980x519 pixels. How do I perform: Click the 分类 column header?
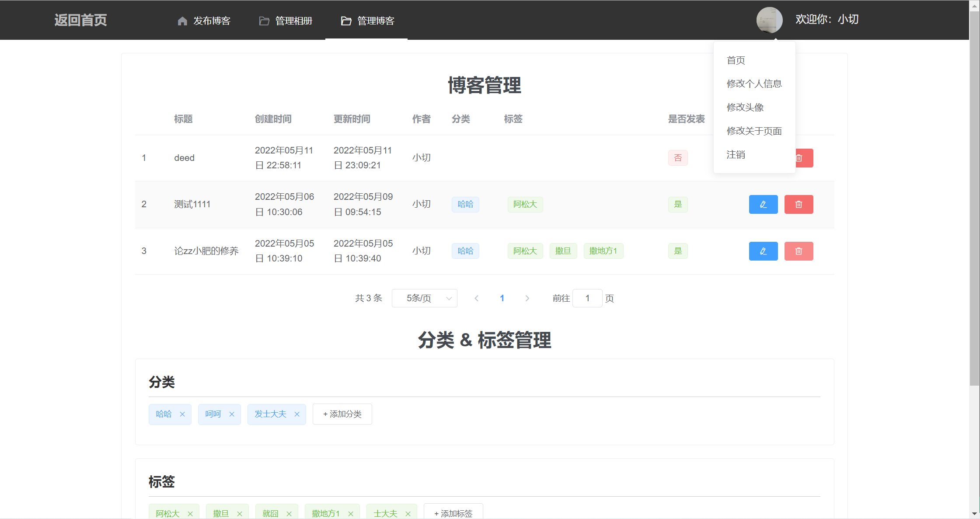pyautogui.click(x=461, y=119)
